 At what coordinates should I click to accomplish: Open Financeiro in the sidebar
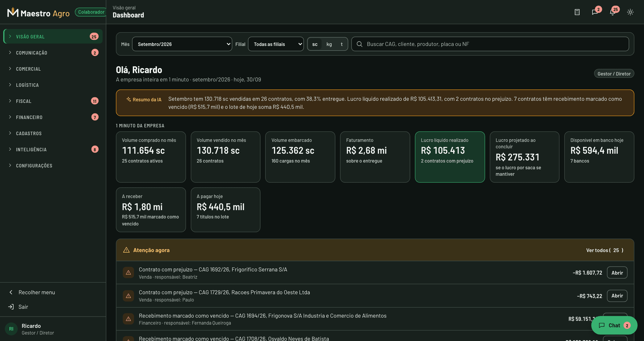53,117
